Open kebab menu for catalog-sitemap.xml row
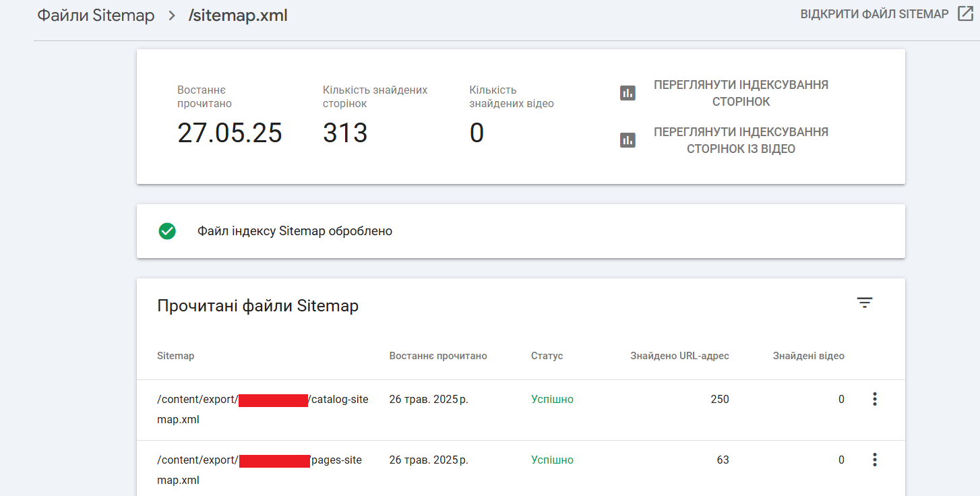This screenshot has height=496, width=980. click(874, 399)
